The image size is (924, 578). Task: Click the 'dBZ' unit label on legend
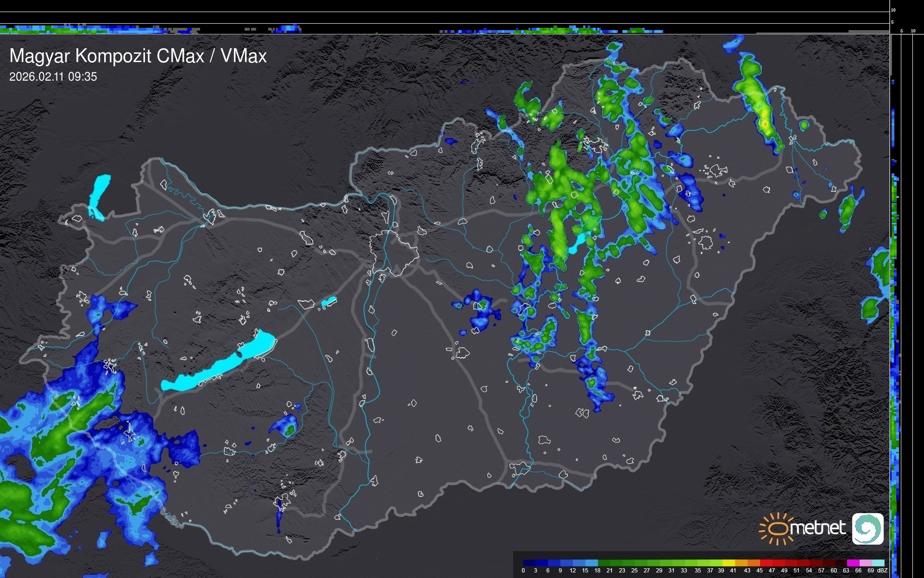point(882,571)
